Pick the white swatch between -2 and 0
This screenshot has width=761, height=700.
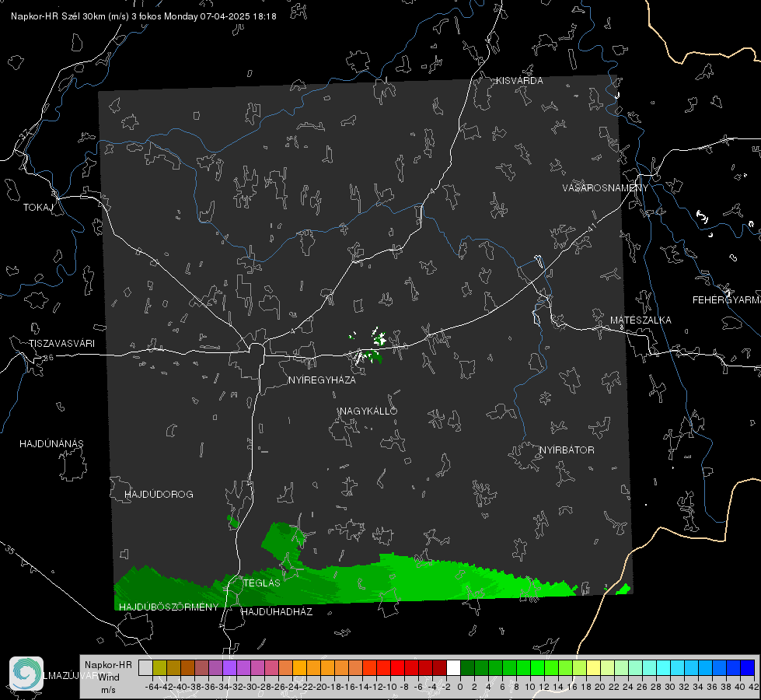point(453,668)
